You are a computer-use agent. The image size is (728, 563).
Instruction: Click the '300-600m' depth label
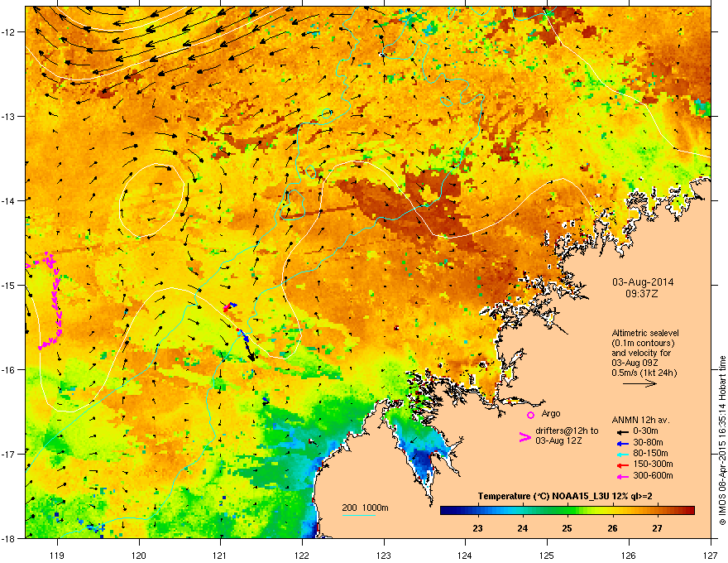(653, 476)
